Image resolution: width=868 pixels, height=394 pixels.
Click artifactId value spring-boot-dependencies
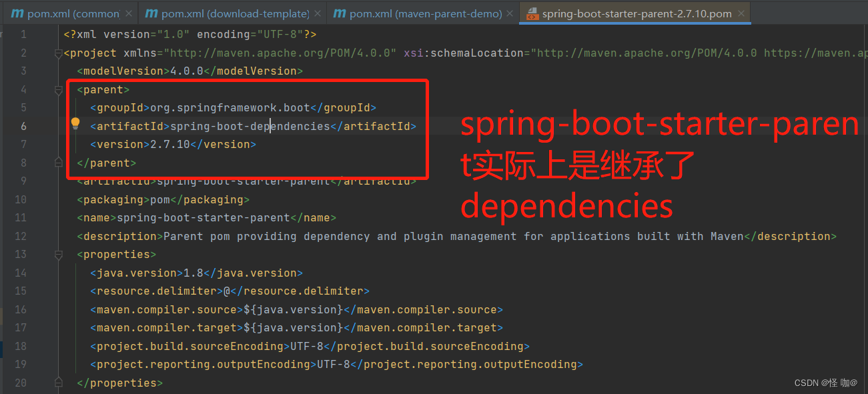[x=250, y=126]
